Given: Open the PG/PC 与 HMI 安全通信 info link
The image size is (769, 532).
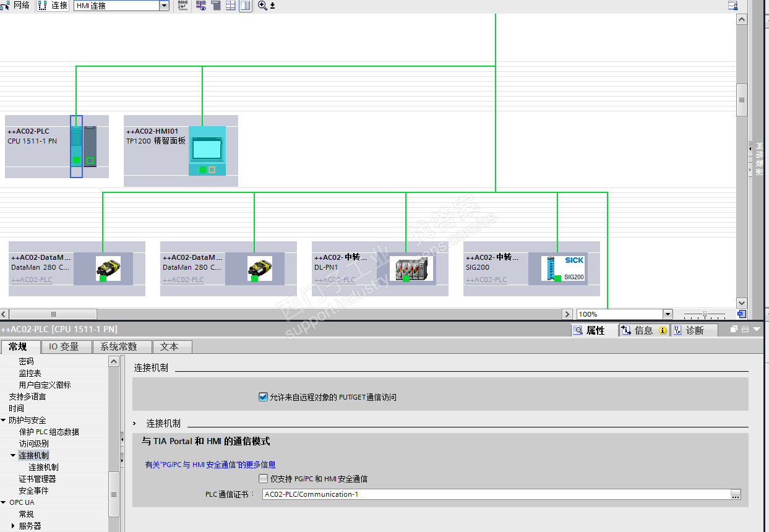Looking at the screenshot, I should coord(210,465).
